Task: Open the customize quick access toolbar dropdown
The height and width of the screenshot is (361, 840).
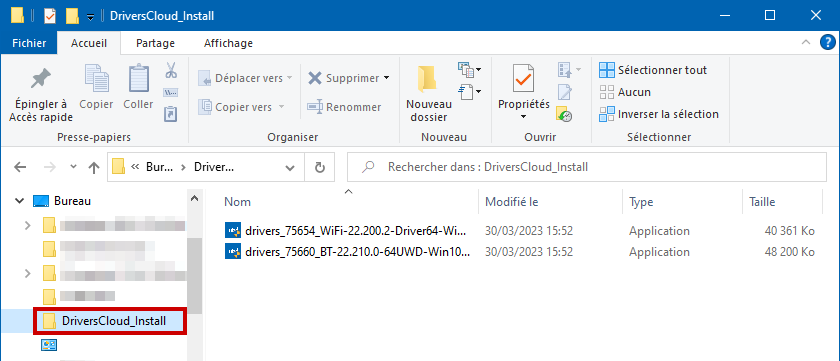Action: [x=91, y=17]
